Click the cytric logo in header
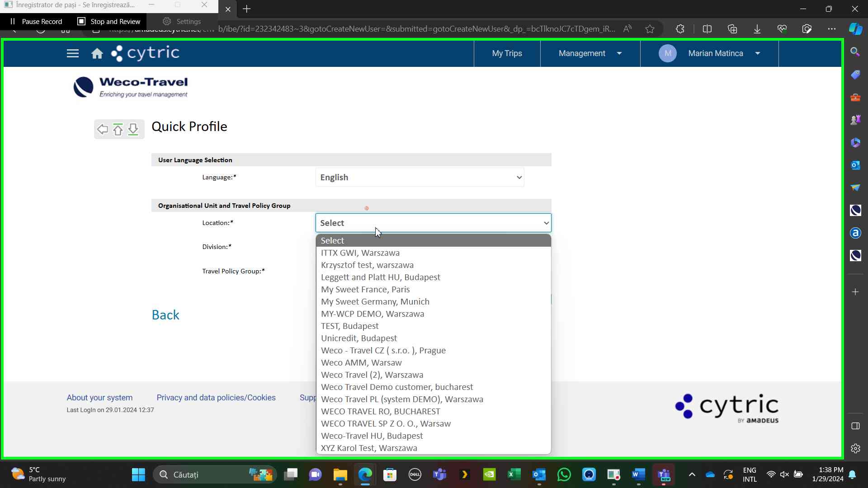The height and width of the screenshot is (488, 868). 146,53
